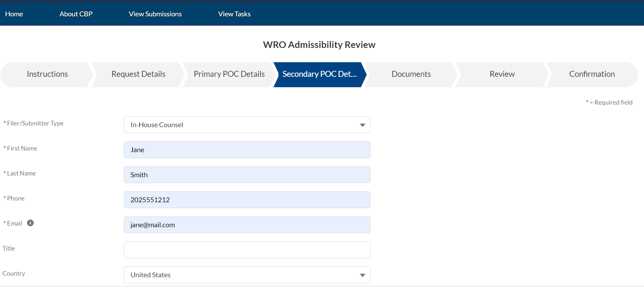Click the Email info icon
Viewport: 644px width, 287px height.
point(31,223)
